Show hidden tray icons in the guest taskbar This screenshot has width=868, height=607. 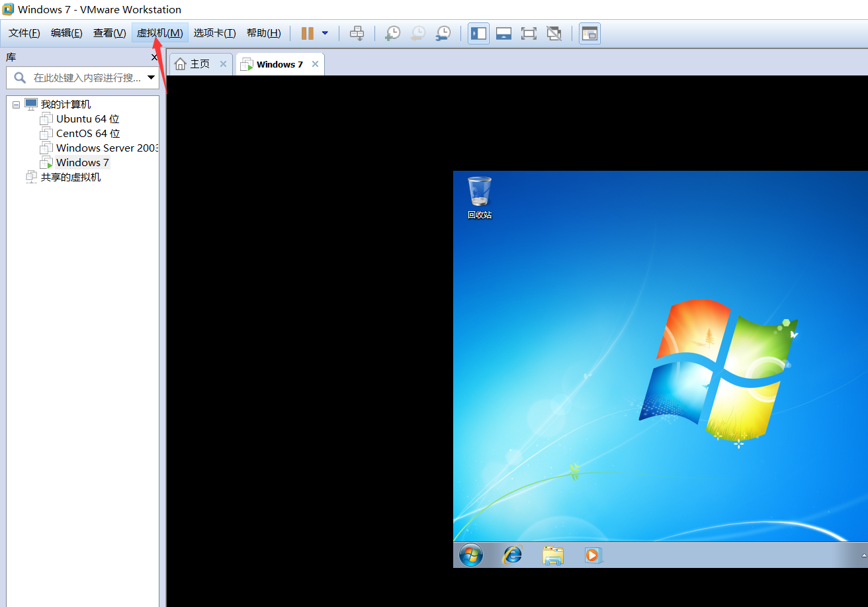(864, 555)
